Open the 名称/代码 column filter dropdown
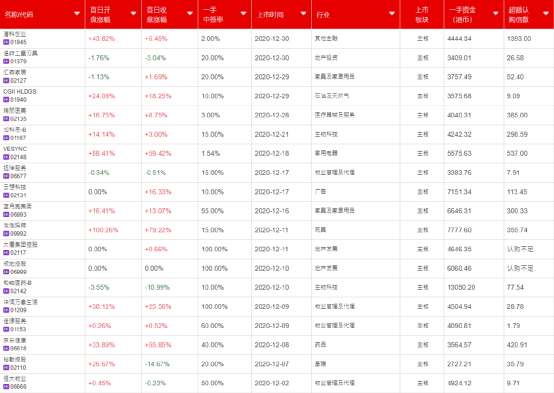 [77, 14]
